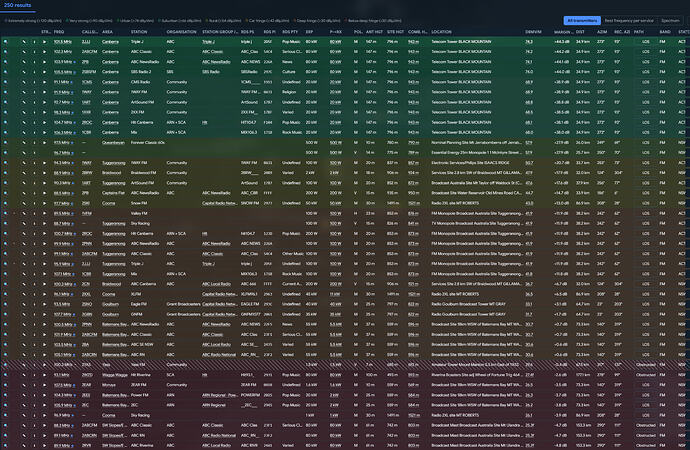Sort by the FREQ column header
This screenshot has height=450, width=690.
point(59,32)
